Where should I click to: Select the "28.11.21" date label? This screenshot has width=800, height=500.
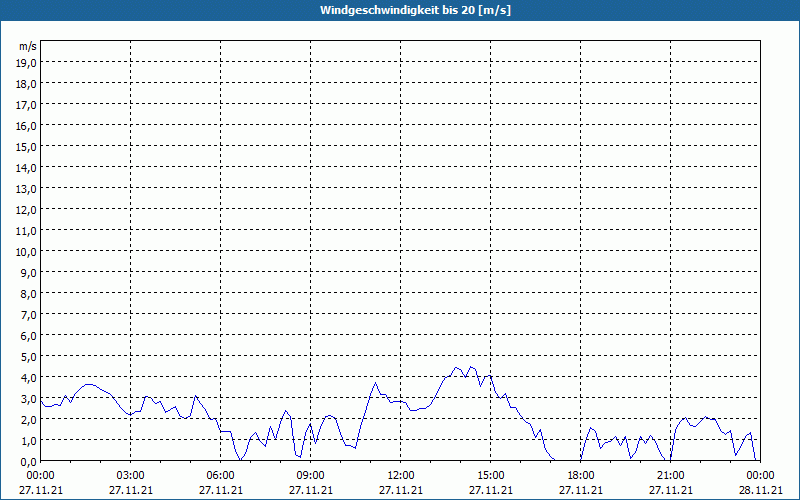click(x=761, y=490)
